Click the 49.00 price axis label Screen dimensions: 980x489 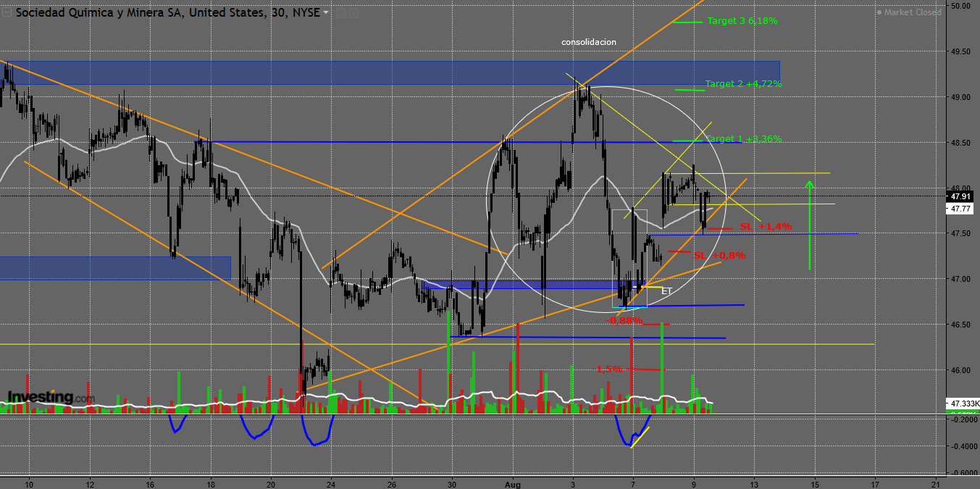(961, 97)
